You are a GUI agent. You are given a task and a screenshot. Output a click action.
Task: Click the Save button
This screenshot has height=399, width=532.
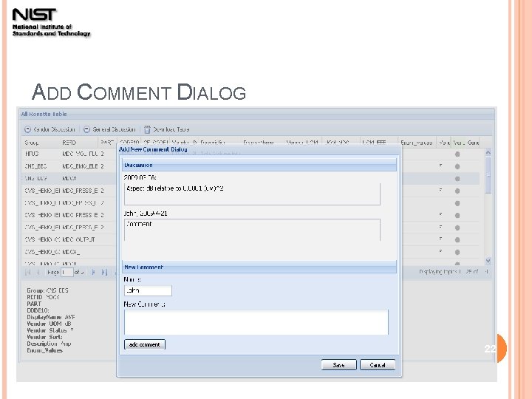[x=338, y=365]
